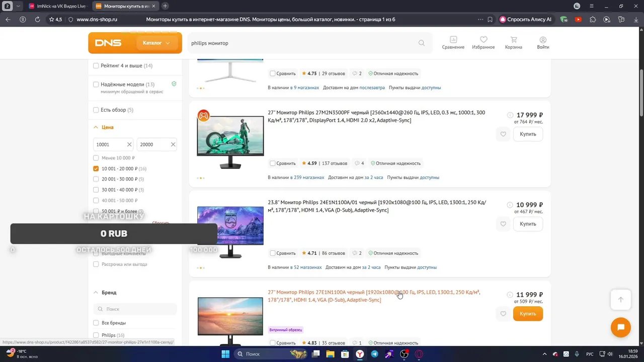This screenshot has height=362, width=644.
Task: Open the 24E1N1100A/01 monitor thumbnail
Action: click(x=230, y=231)
